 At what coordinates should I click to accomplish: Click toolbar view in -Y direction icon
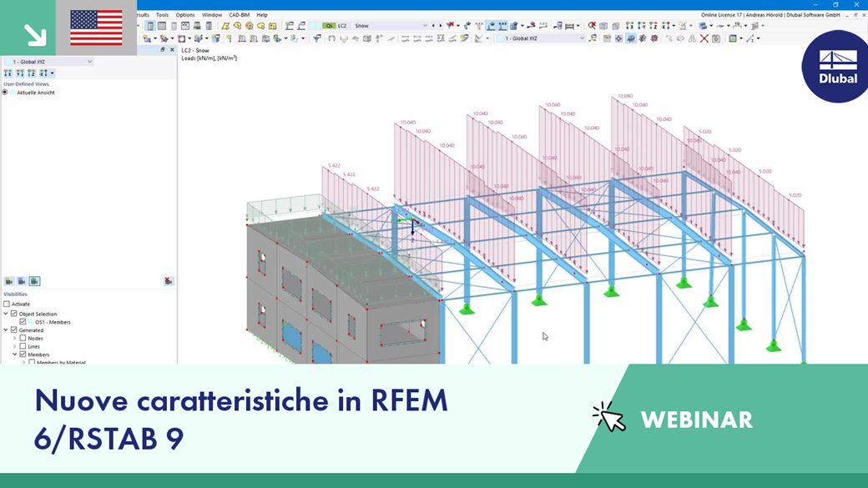(641, 26)
